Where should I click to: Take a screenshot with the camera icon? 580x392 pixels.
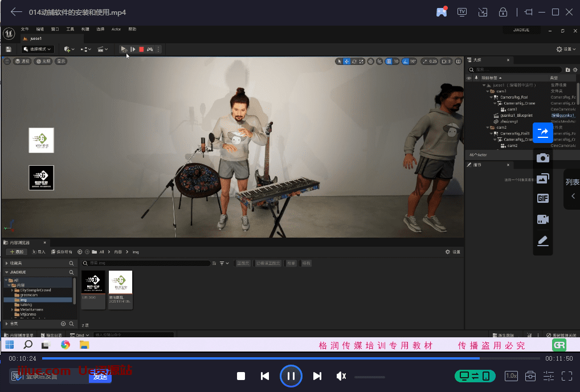tap(543, 158)
